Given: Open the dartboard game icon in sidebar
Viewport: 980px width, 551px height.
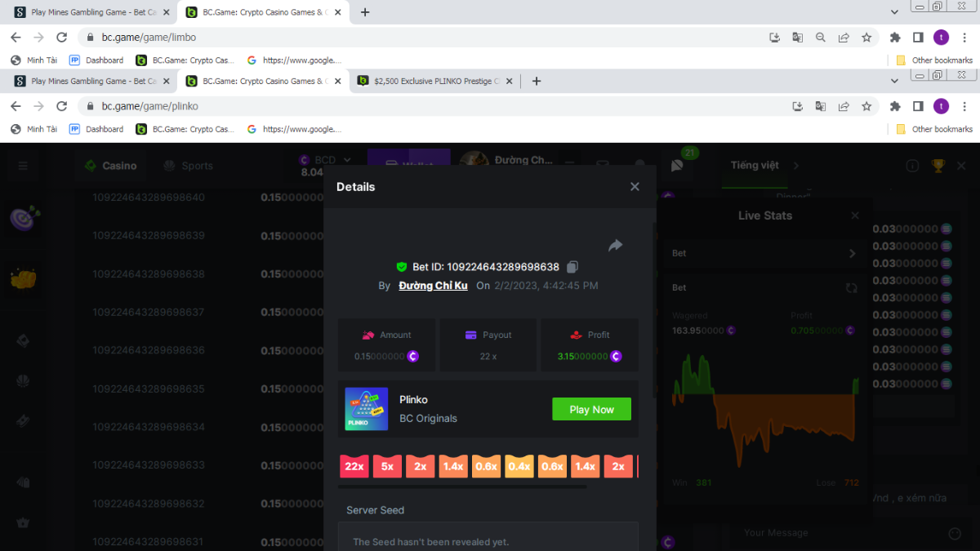Looking at the screenshot, I should [x=24, y=219].
